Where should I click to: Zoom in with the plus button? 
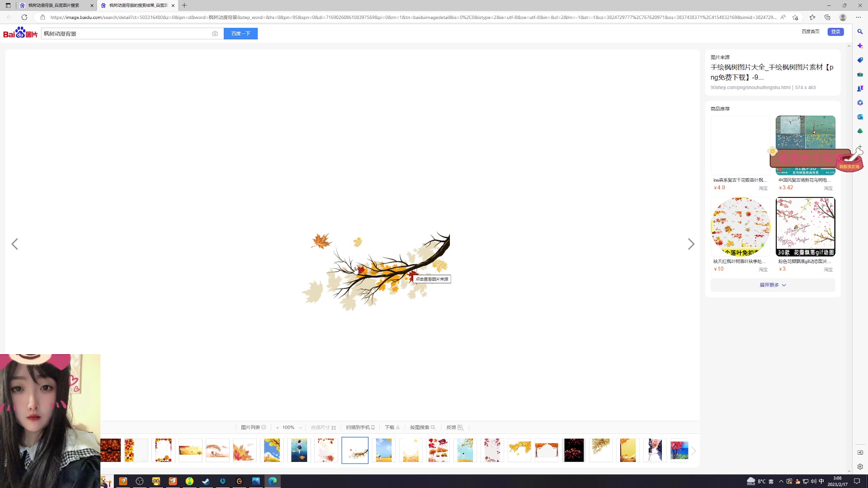277,427
